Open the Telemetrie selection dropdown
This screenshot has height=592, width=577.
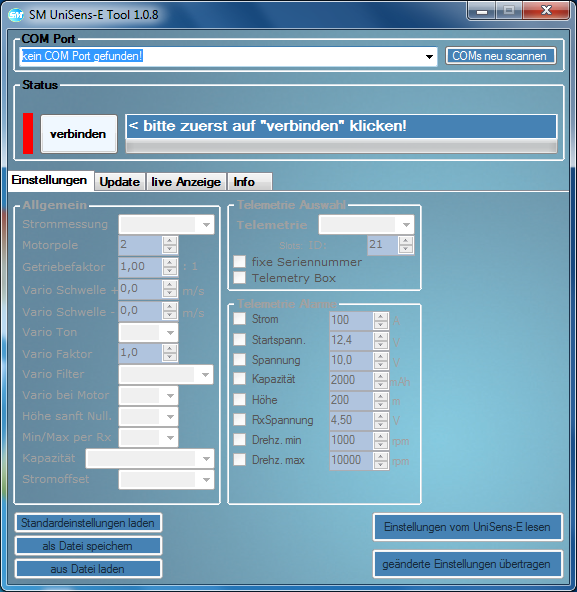pyautogui.click(x=406, y=225)
